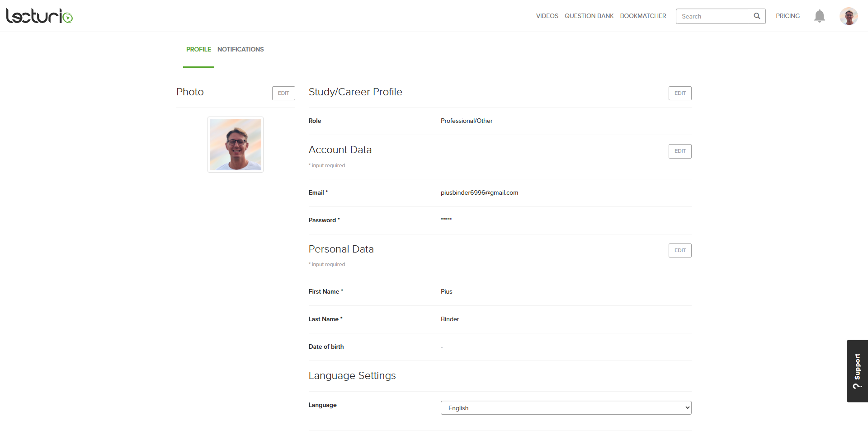Visit the Pricing page
The height and width of the screenshot is (440, 868).
(788, 16)
